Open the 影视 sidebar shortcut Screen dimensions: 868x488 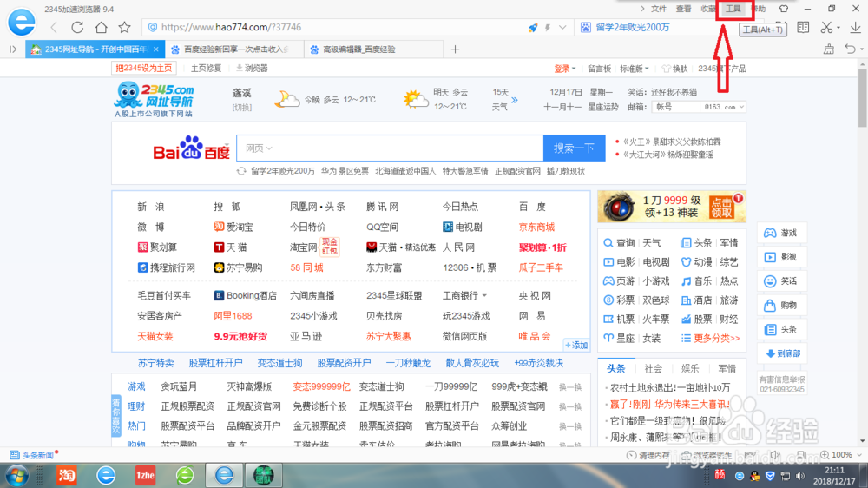click(x=782, y=257)
